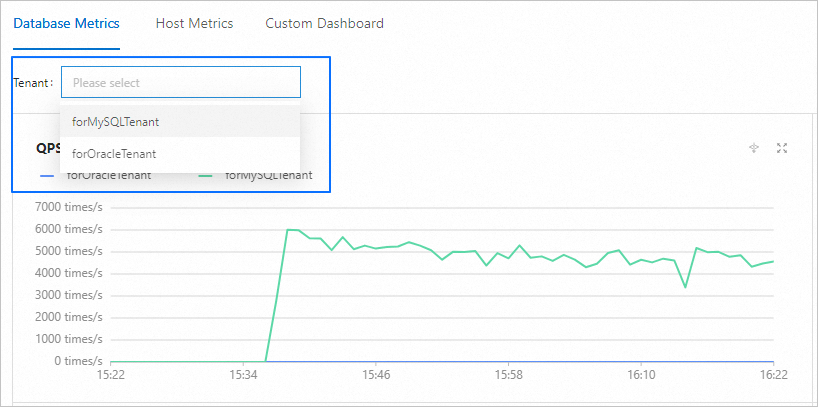The height and width of the screenshot is (407, 818).
Task: Toggle forOracleTenant legend series
Action: (x=109, y=175)
